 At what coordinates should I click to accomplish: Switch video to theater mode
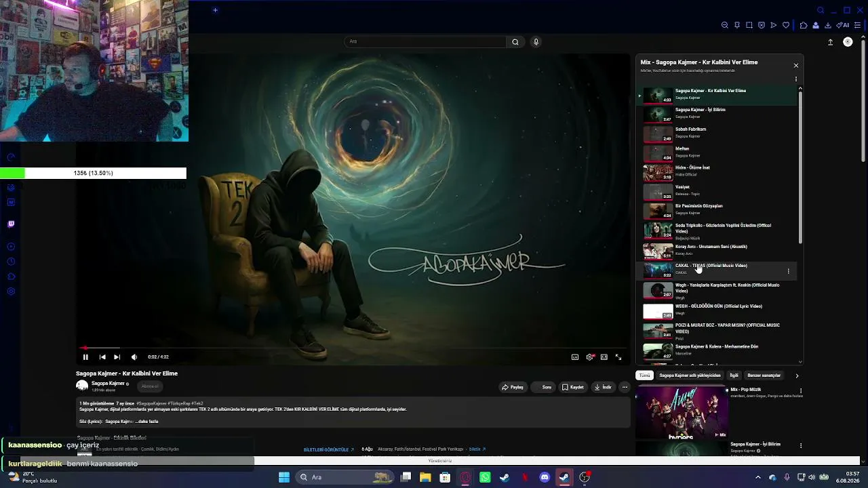[604, 357]
